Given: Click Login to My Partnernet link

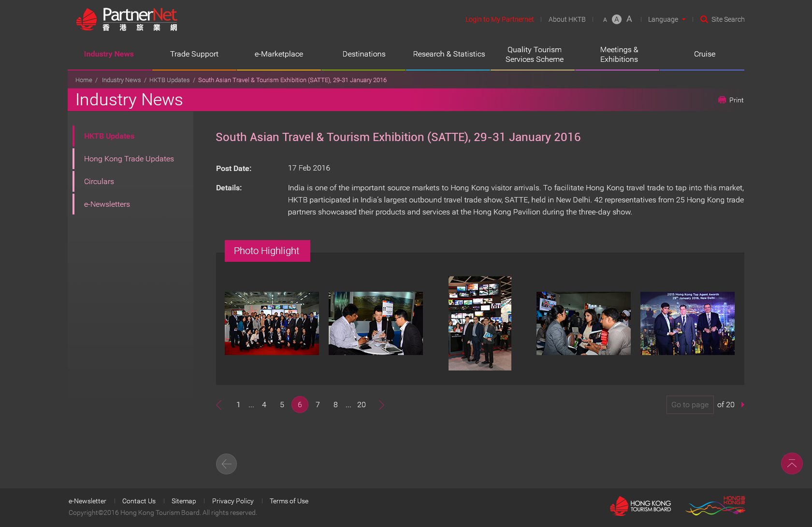Looking at the screenshot, I should pyautogui.click(x=499, y=19).
